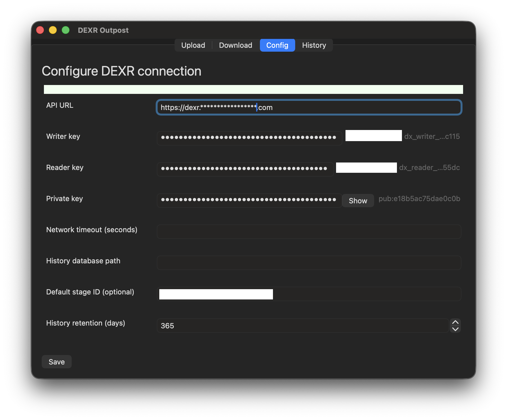Click the Network timeout (seconds) label
The height and width of the screenshot is (420, 507).
pos(92,230)
